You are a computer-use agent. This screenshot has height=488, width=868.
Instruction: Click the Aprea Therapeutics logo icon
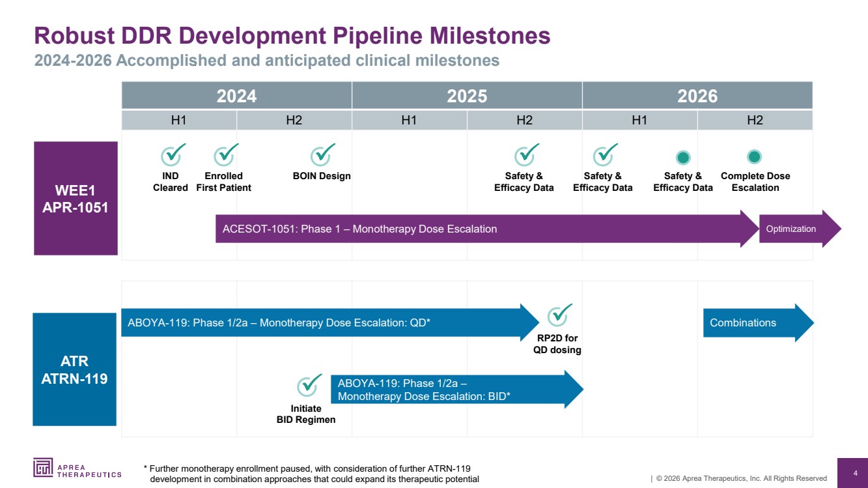tap(44, 468)
